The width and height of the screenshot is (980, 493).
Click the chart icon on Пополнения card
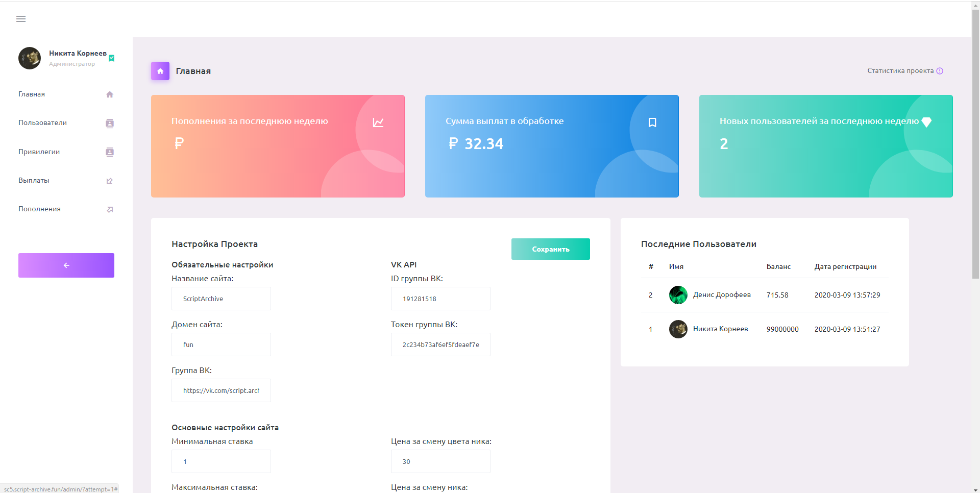[x=378, y=122]
